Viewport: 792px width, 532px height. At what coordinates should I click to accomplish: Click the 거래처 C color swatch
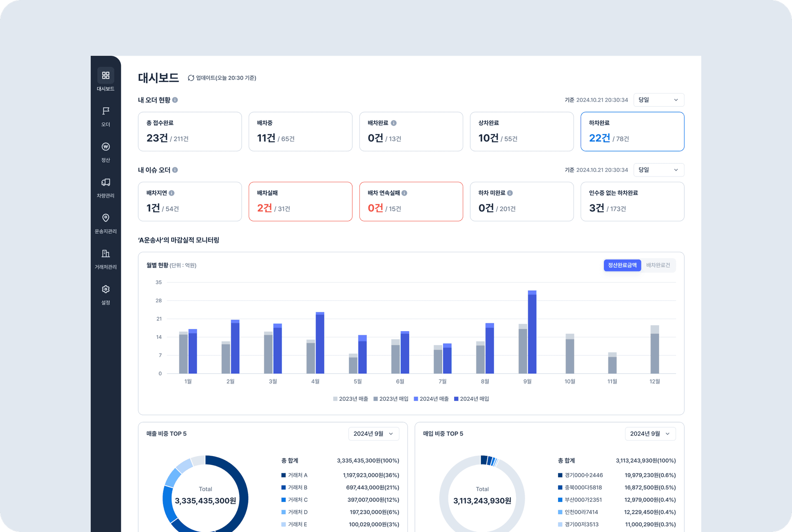tap(283, 500)
